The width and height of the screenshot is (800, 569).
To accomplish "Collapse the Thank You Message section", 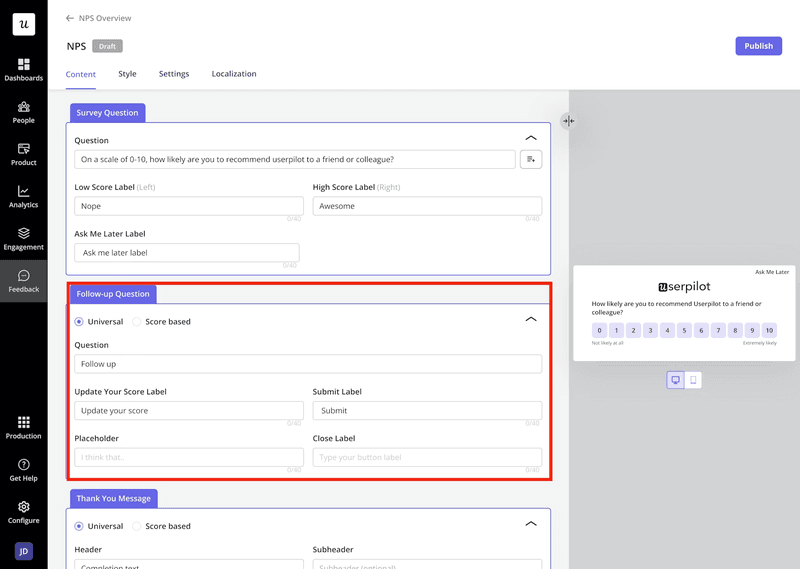I will 531,523.
